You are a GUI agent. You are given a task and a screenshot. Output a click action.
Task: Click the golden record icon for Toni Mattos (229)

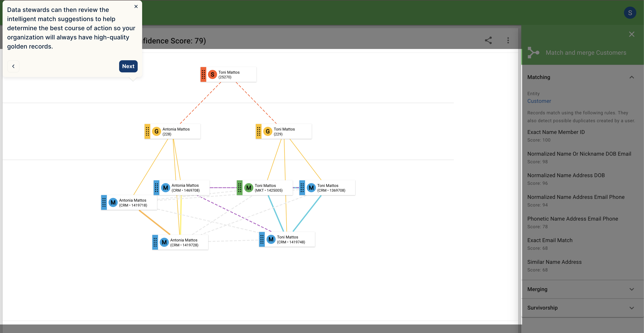point(268,131)
